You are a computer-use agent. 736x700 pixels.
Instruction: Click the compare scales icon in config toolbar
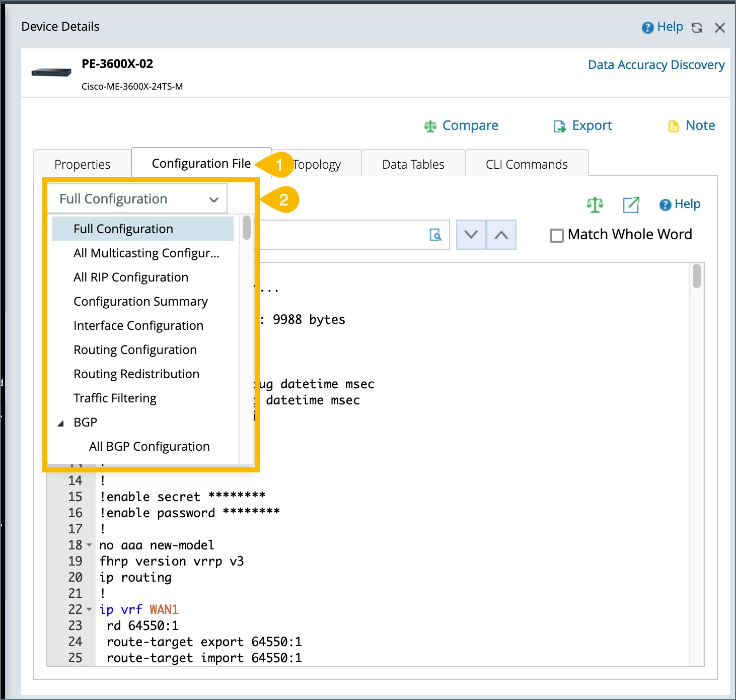pyautogui.click(x=595, y=204)
